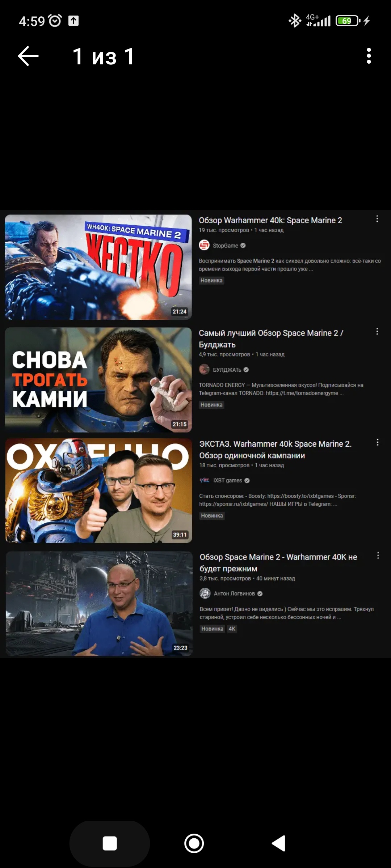Viewport: 391px width, 868px height.
Task: Click the 'ЖЕСТКО' video thumbnail
Action: coord(98,267)
